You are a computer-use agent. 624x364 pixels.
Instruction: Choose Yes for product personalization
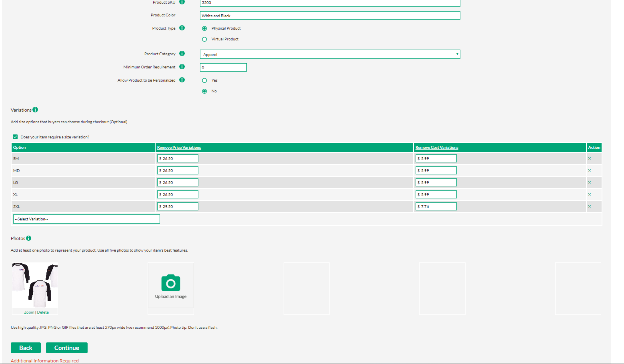pos(204,80)
